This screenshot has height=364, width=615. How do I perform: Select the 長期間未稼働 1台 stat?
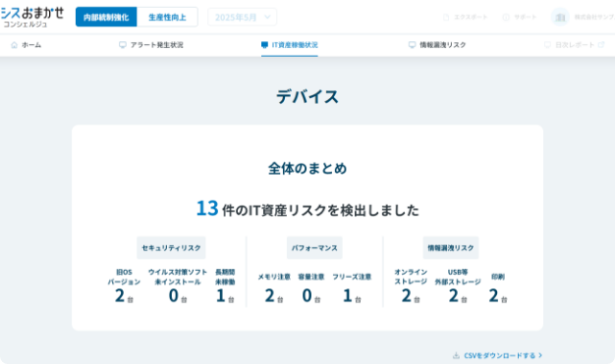pos(225,286)
